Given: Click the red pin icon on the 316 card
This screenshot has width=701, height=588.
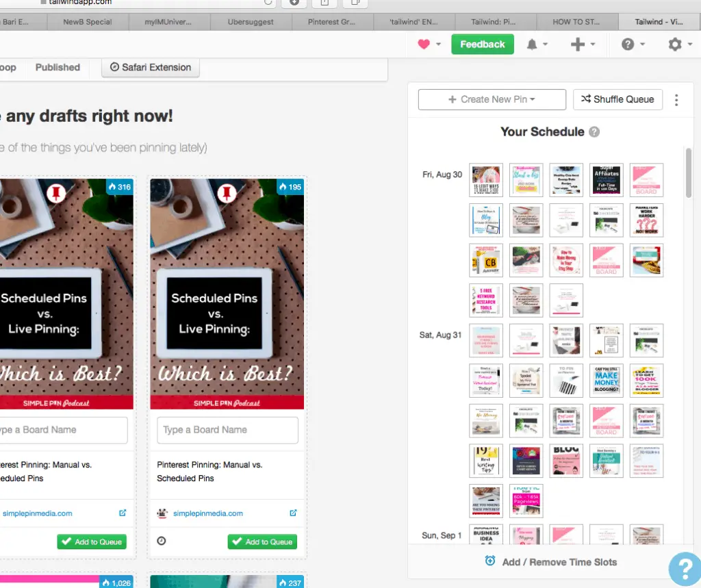Looking at the screenshot, I should pos(56,193).
